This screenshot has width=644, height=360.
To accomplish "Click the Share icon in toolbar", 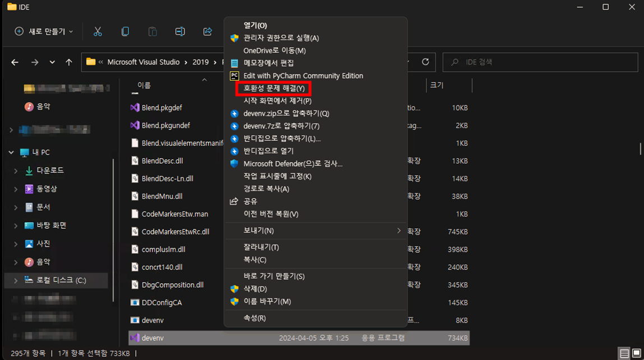I will coord(208,31).
